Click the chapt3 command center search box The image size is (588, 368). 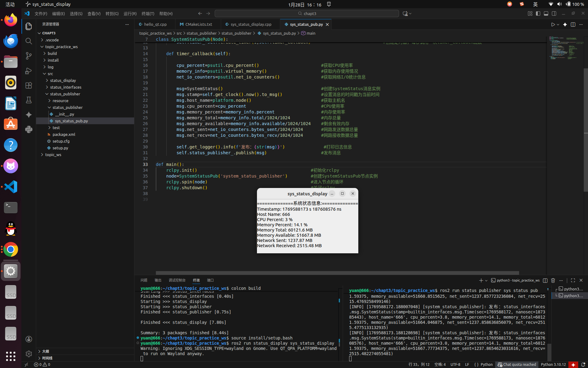coord(307,13)
